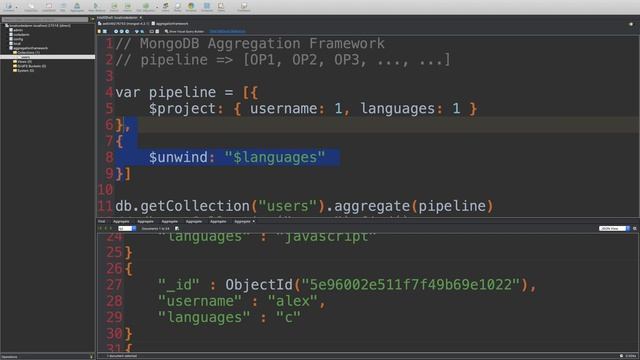
Task: Click the db.getCollection aggregate line
Action: click(304, 206)
